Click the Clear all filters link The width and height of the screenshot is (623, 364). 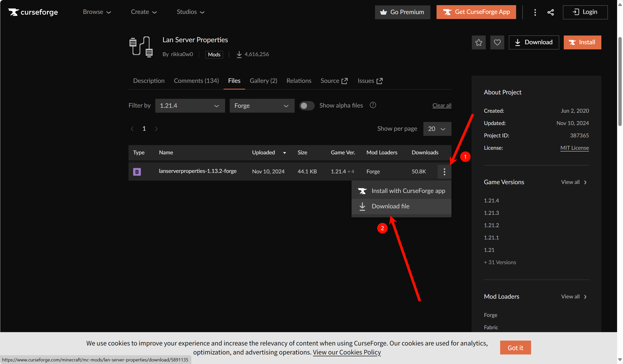(x=442, y=105)
